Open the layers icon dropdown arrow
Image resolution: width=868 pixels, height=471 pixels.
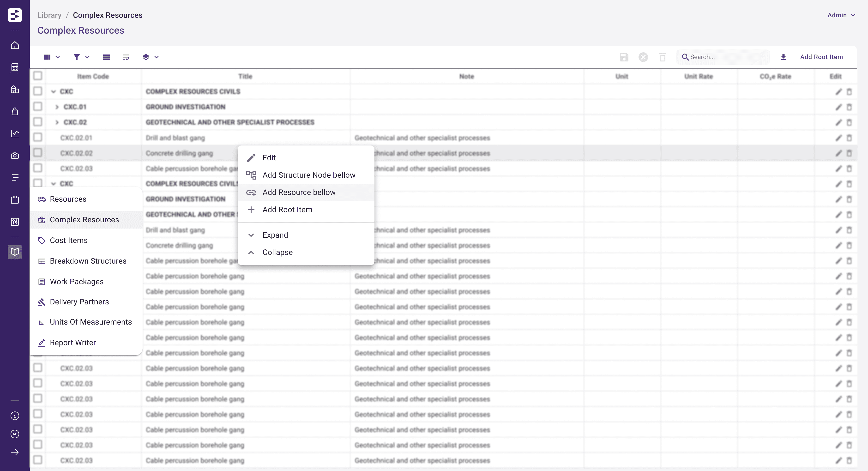[157, 57]
